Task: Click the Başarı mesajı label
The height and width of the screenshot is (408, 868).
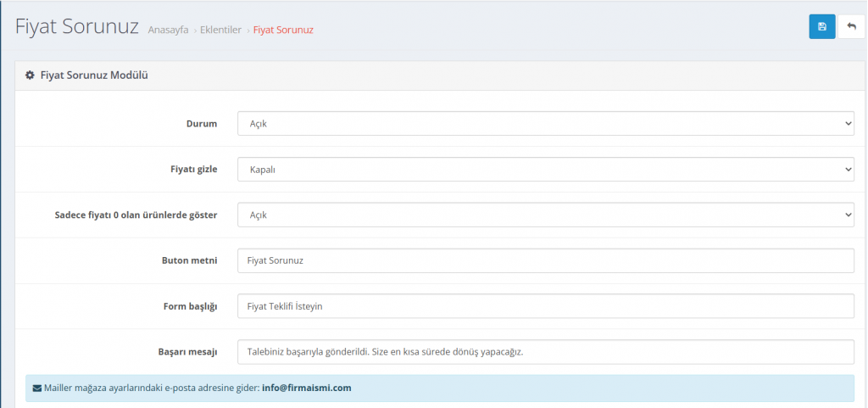Action: pos(186,351)
